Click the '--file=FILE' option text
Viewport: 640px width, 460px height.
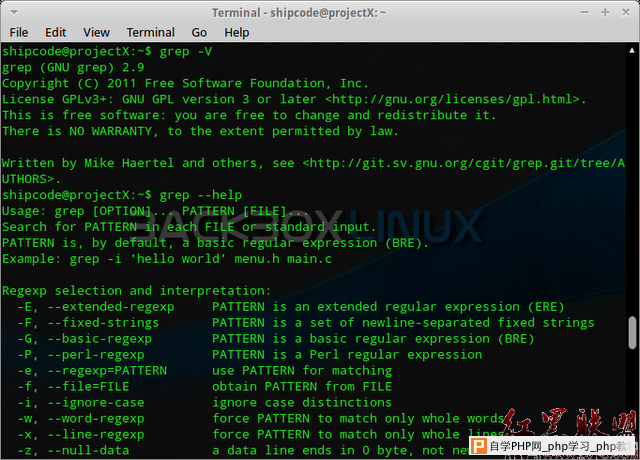point(89,387)
